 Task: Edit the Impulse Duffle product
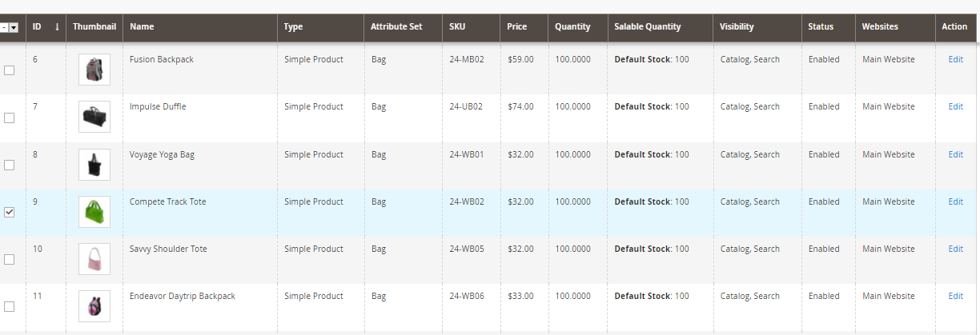click(x=955, y=106)
